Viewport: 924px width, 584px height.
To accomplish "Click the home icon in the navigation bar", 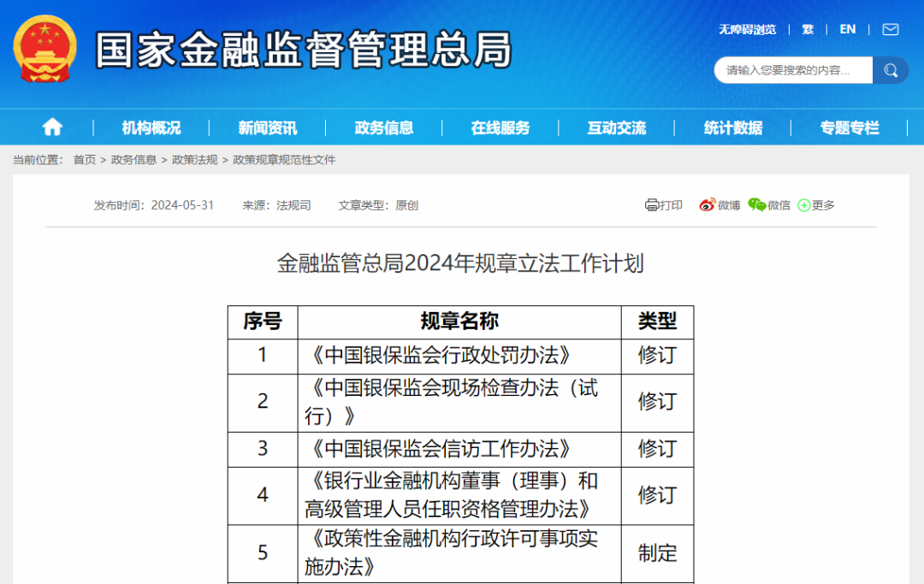I will 52,127.
